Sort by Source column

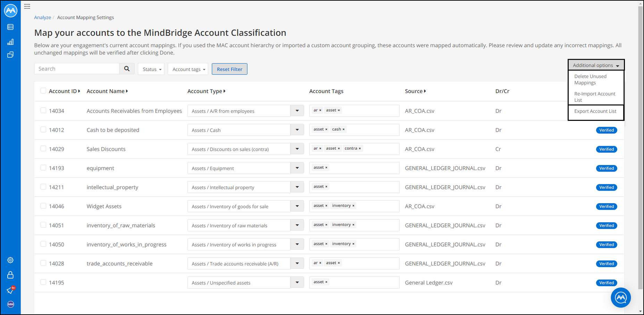[416, 91]
